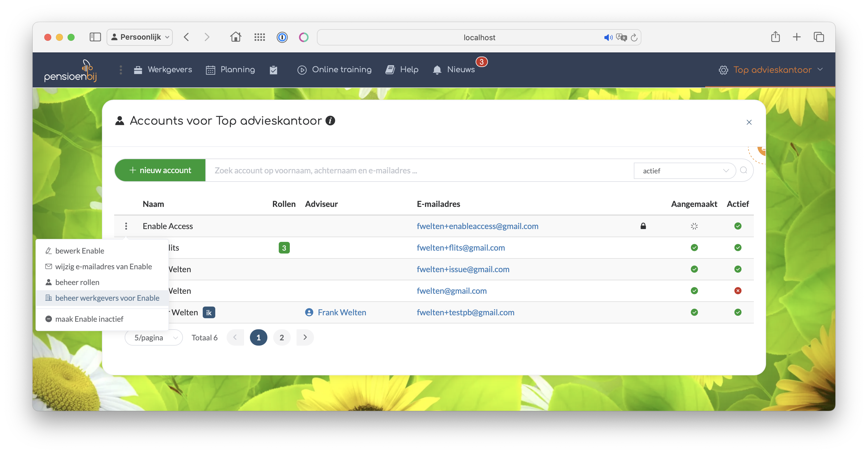Open the Persoonlijk profile dropdown
The height and width of the screenshot is (454, 868).
(140, 37)
